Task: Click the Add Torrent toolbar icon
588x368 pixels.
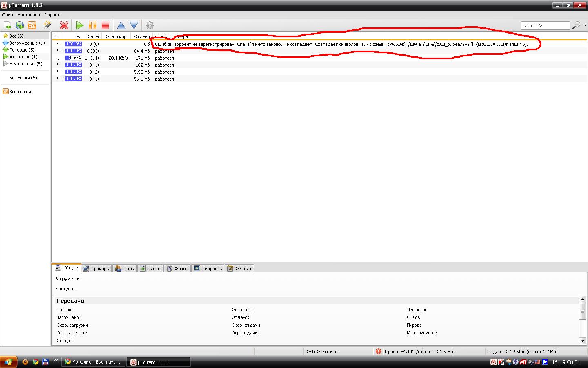Action: 7,25
